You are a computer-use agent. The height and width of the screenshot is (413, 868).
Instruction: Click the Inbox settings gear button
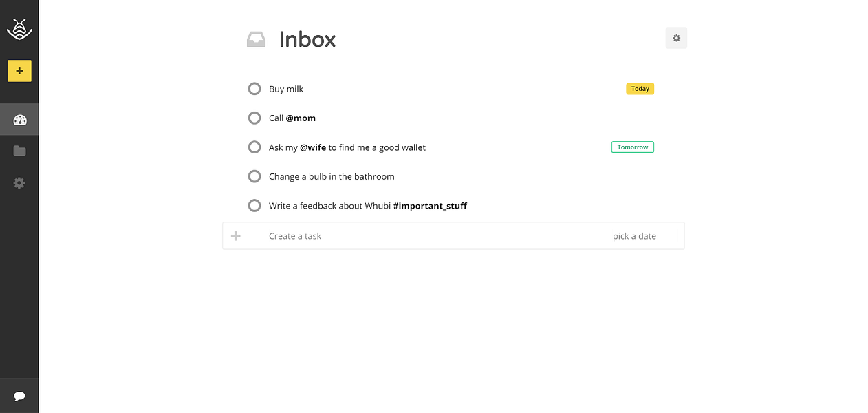676,38
